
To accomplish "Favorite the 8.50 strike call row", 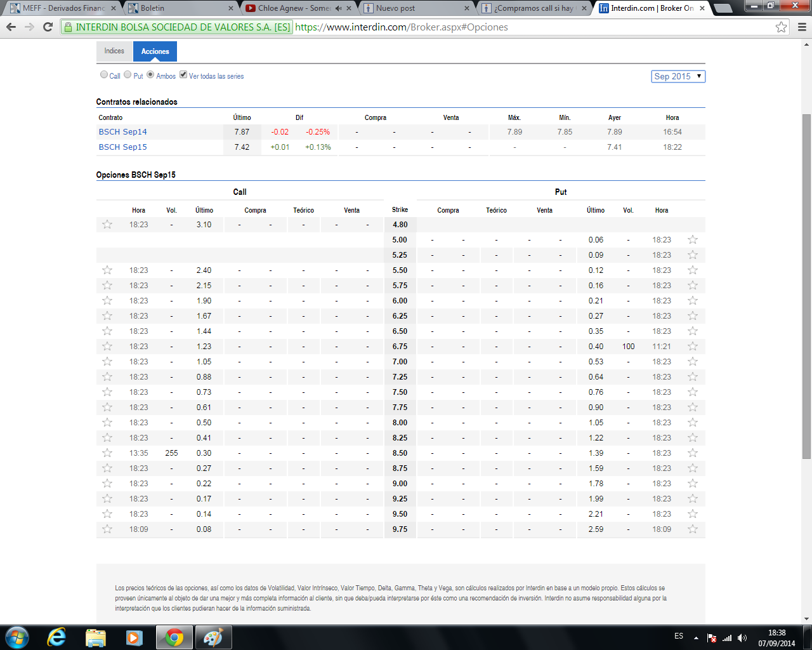I will (x=107, y=453).
